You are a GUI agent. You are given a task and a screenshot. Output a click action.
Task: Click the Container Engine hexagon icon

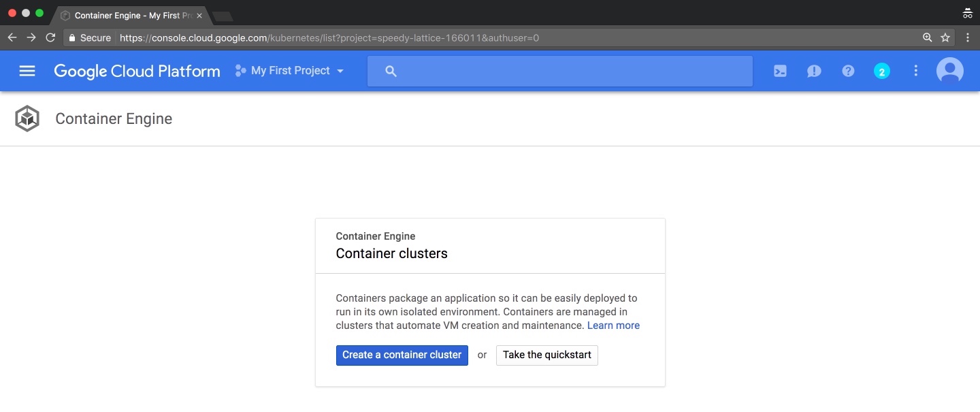27,118
